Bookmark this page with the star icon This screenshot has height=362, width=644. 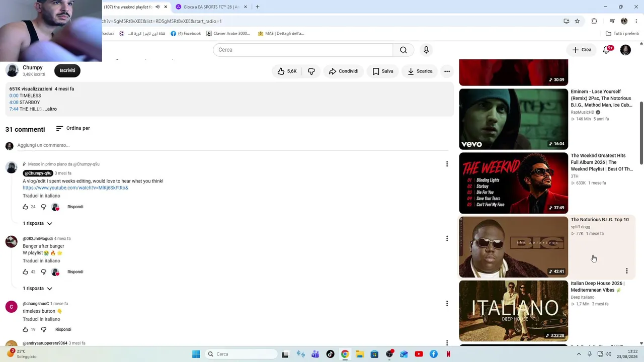[x=577, y=21]
